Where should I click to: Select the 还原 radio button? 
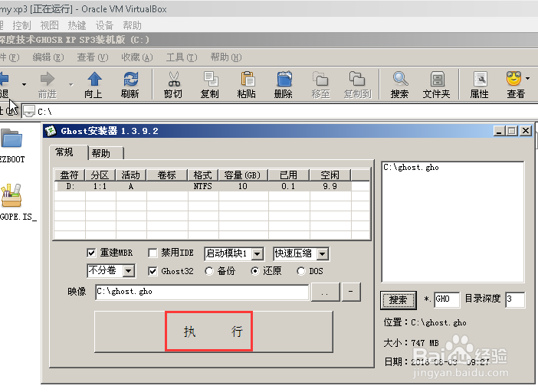[x=255, y=271]
